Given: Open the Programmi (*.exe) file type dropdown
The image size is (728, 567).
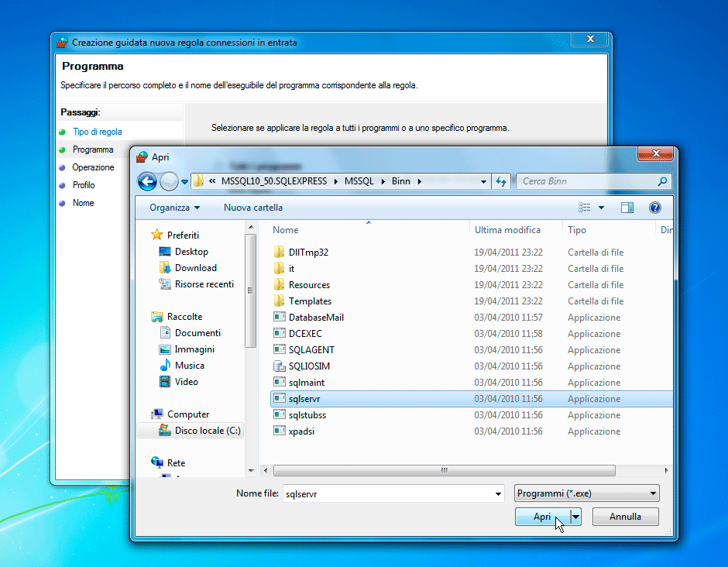Looking at the screenshot, I should coord(586,493).
